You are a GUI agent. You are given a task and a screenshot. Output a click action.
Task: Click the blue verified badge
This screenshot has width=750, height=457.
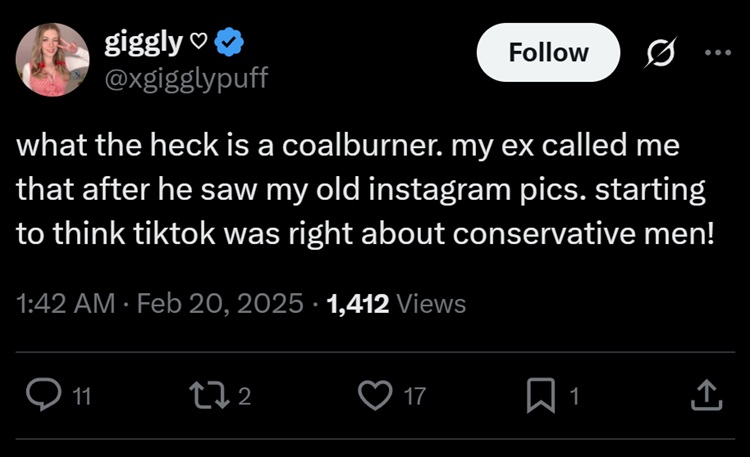click(229, 44)
